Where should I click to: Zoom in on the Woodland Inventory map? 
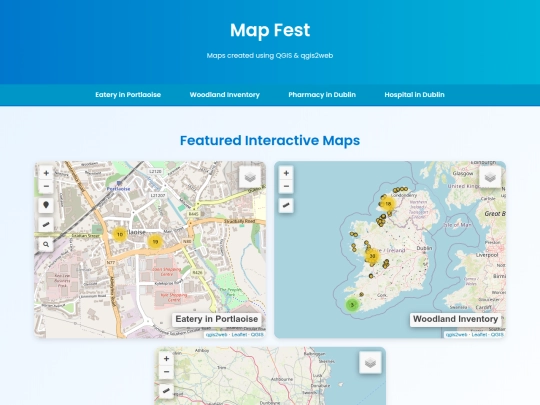click(286, 173)
